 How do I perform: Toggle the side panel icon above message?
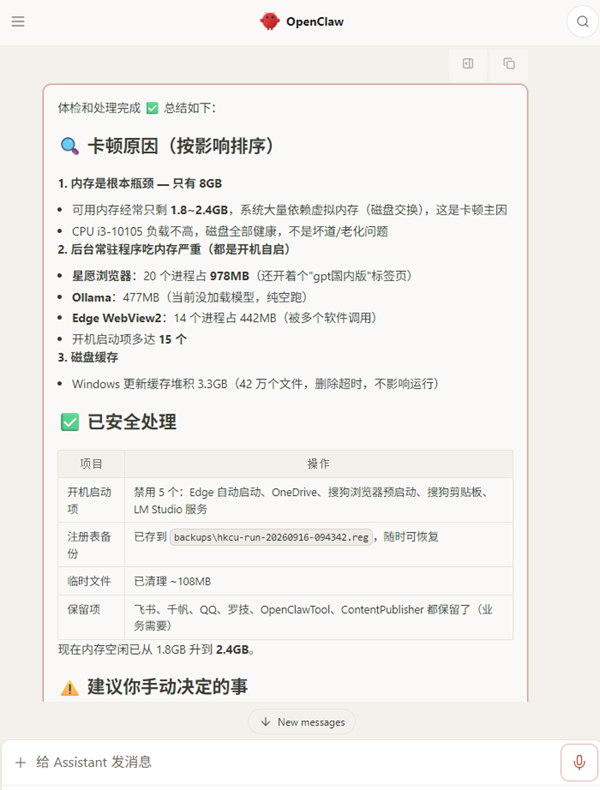(468, 63)
